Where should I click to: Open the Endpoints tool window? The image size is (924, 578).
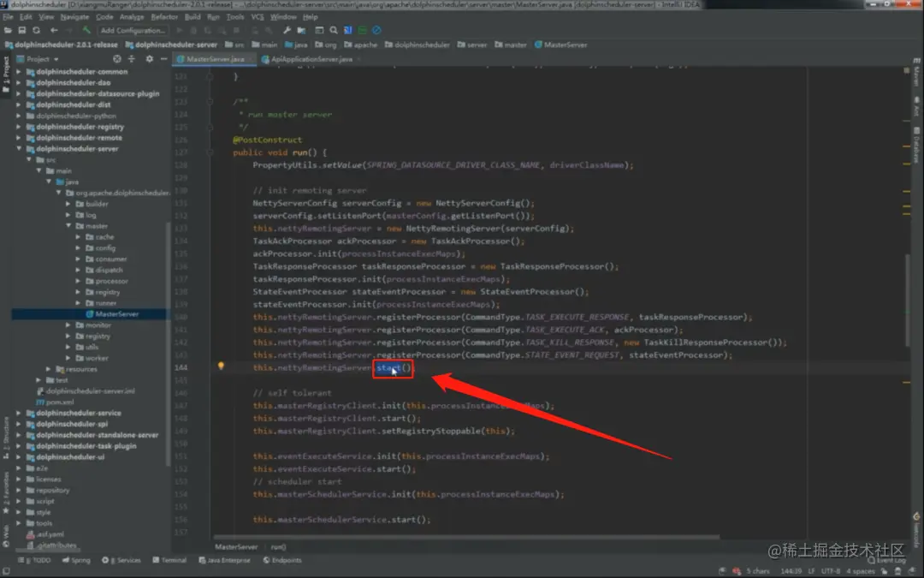(282, 560)
